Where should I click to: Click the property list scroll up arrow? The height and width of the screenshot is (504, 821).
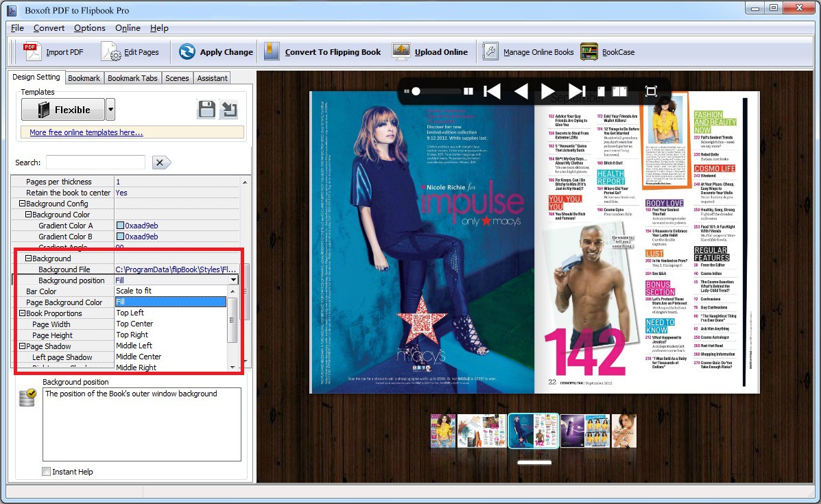click(245, 182)
